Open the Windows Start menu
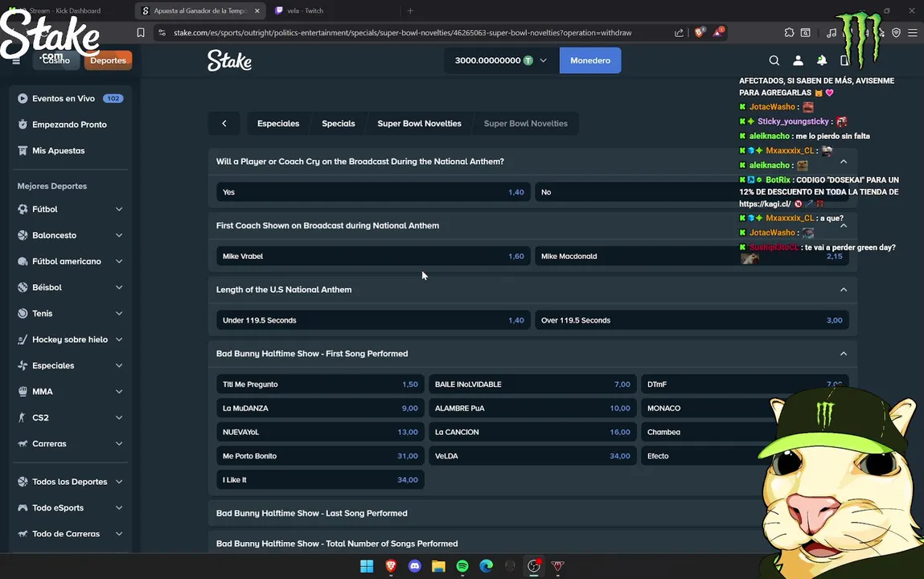This screenshot has height=579, width=924. tap(367, 566)
